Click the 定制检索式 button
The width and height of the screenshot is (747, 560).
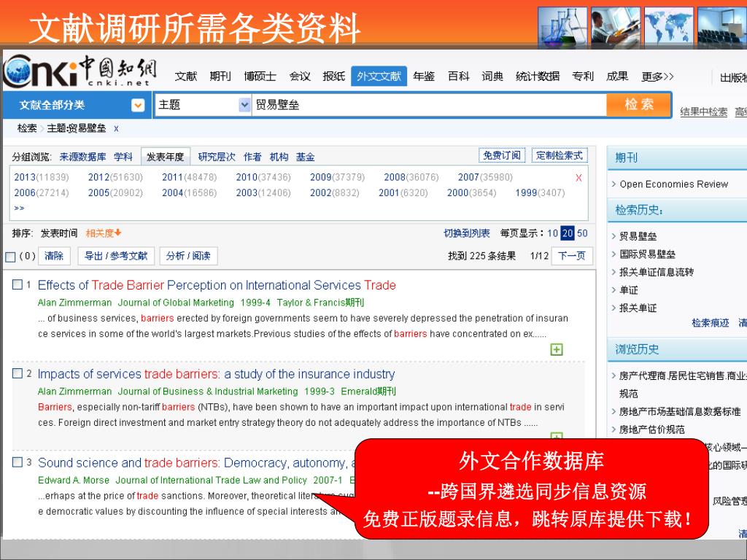click(x=560, y=155)
